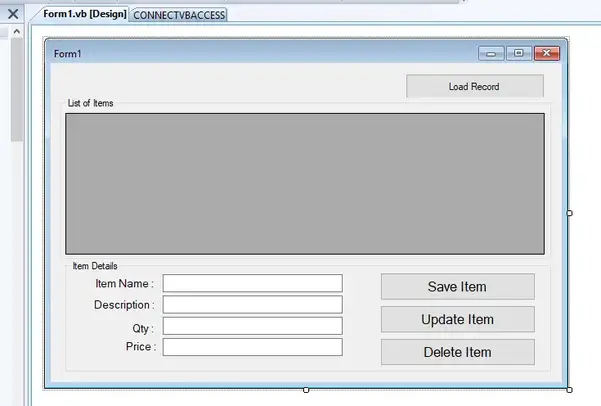Image resolution: width=601 pixels, height=406 pixels.
Task: Click the form's right-edge resize handle
Action: 570,213
